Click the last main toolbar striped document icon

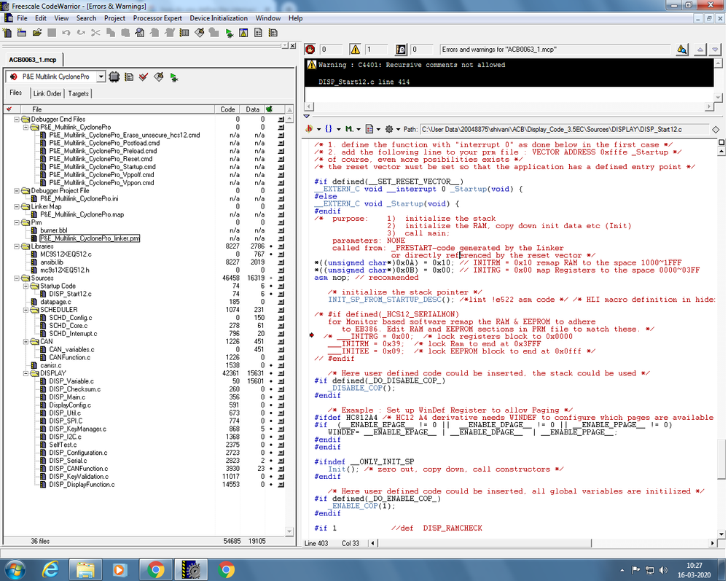(x=273, y=33)
